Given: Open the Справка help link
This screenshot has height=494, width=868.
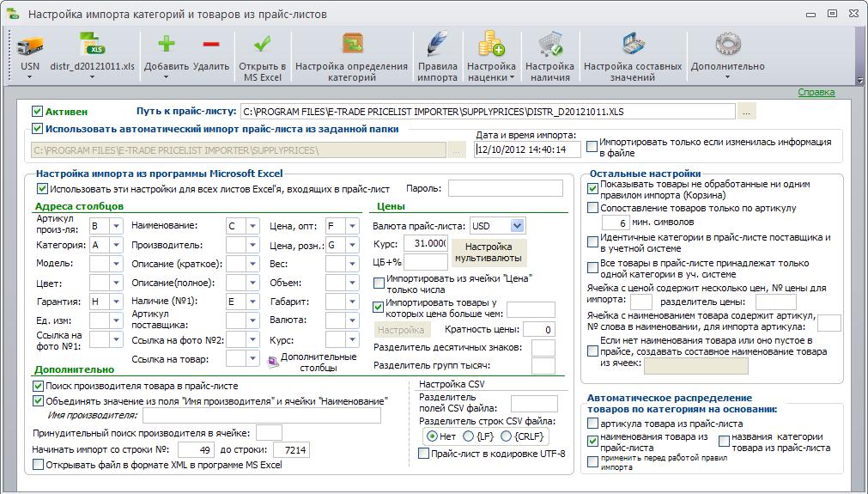Looking at the screenshot, I should click(816, 92).
